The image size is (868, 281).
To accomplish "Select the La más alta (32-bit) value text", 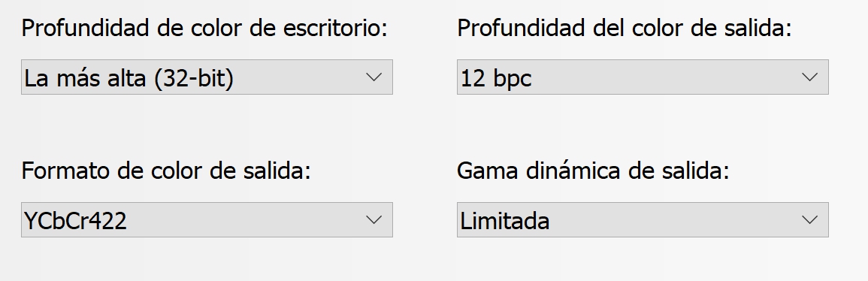I will pos(129,78).
